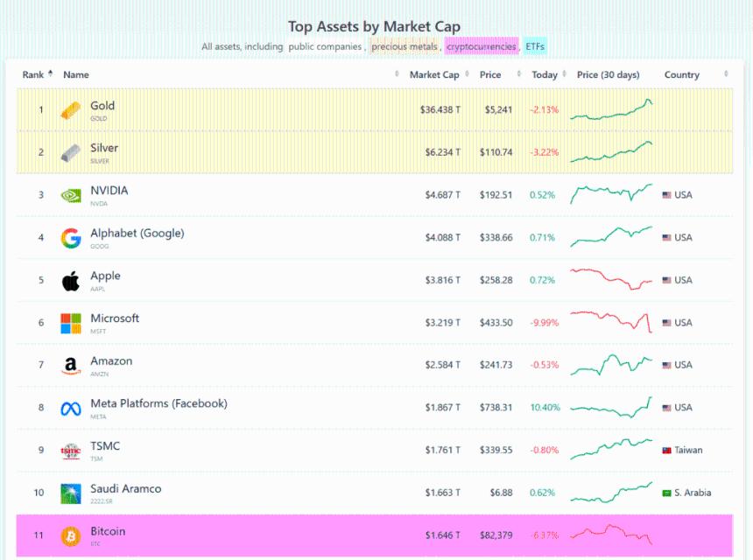
Task: Click the Today column sort arrow
Action: [563, 74]
